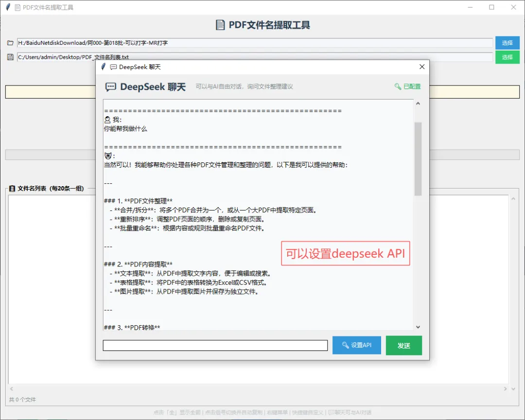Viewport: 525px width, 420px height.
Task: Close the DeepSeek 聊天 dialog
Action: pyautogui.click(x=422, y=67)
